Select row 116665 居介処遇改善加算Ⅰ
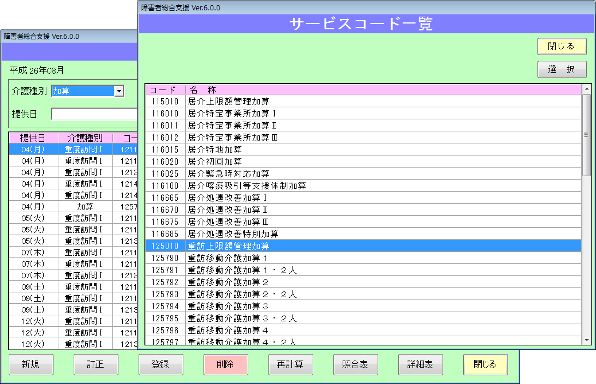Screen dimensions: 596x384 click(x=363, y=198)
